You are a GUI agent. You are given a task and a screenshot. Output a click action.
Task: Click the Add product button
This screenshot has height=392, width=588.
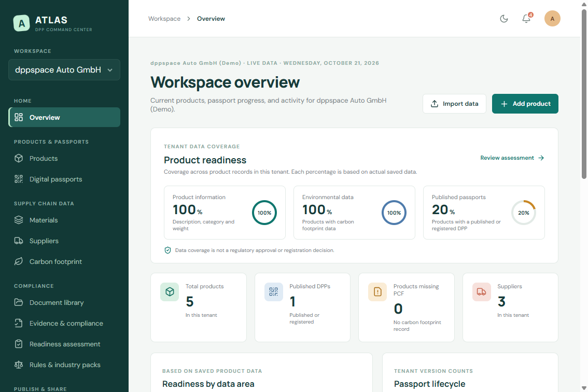point(525,104)
